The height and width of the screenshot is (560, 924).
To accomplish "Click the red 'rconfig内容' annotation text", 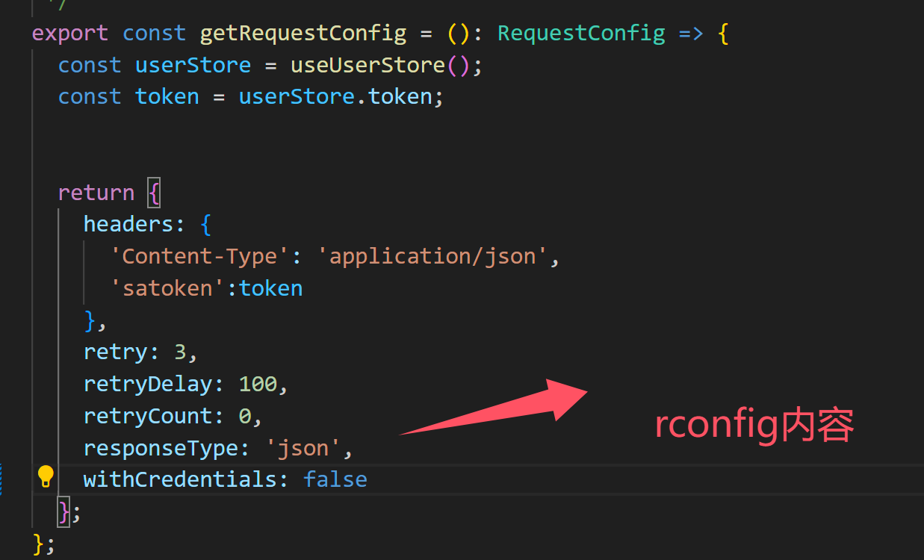I will 754,426.
